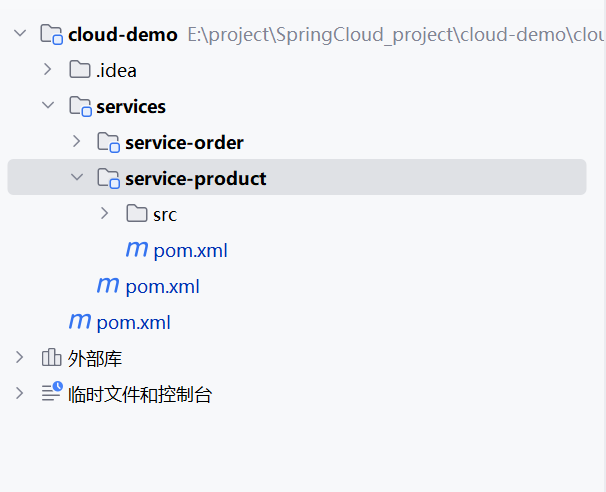This screenshot has width=606, height=492.
Task: Click the .idea folder icon
Action: (x=80, y=70)
